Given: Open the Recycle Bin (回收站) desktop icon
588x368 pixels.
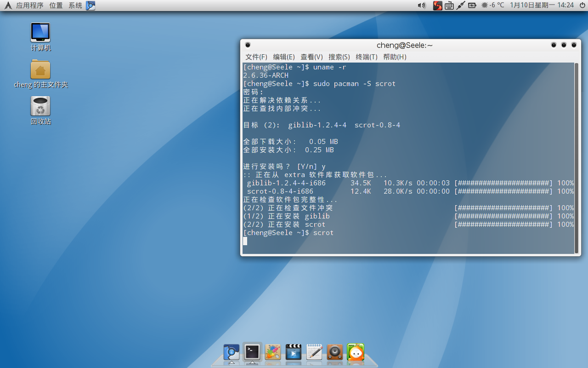Looking at the screenshot, I should 40,111.
